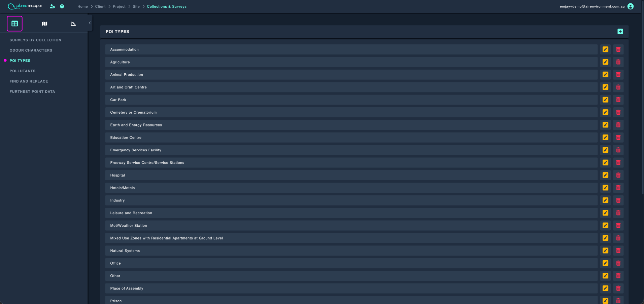Open the help question mark icon

point(62,6)
